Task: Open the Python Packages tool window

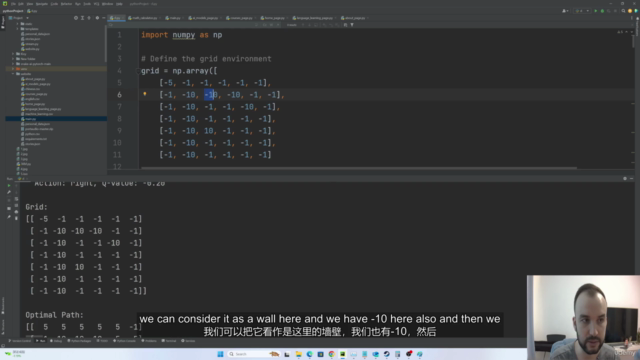Action: [78, 341]
